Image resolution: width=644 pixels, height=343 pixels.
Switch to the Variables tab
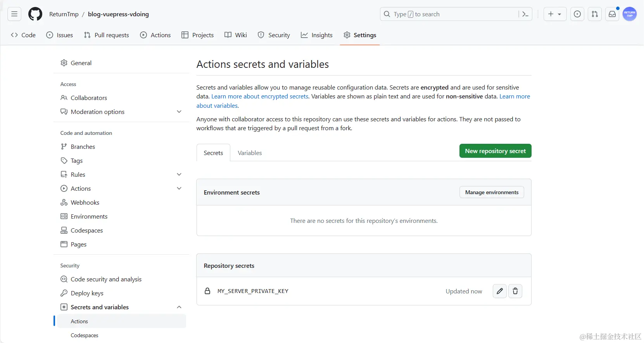tap(250, 153)
